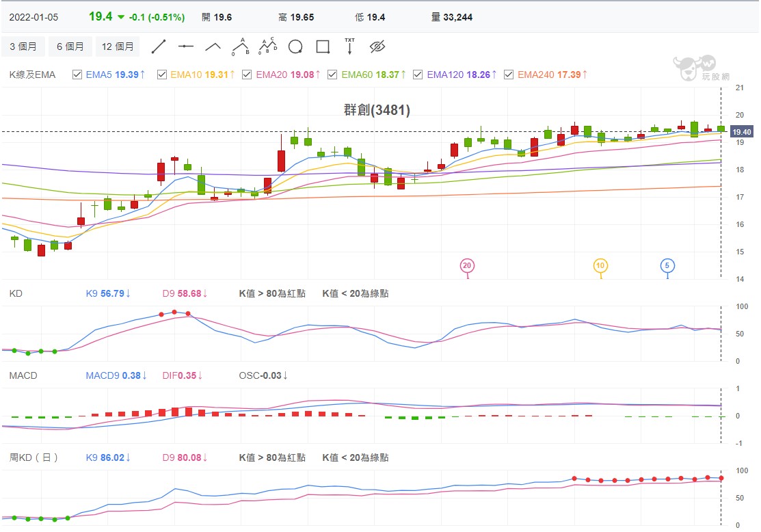Click the MACD9 0.38 value

pyautogui.click(x=116, y=375)
